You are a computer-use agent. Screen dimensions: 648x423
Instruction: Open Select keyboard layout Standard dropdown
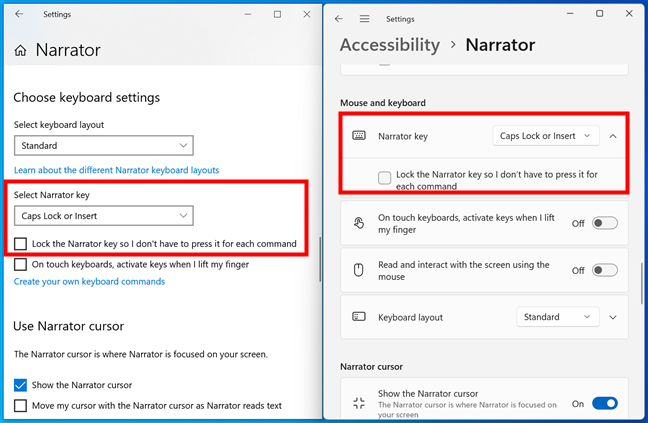104,145
